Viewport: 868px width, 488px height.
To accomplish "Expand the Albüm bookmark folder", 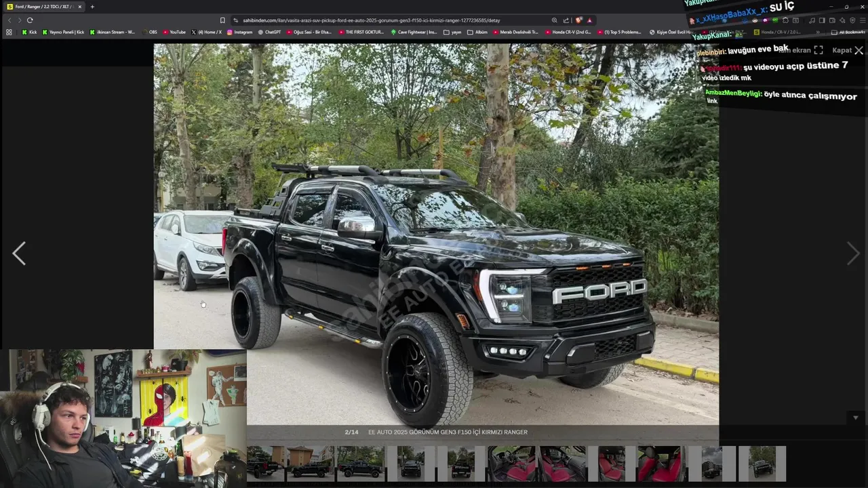I will pyautogui.click(x=477, y=32).
